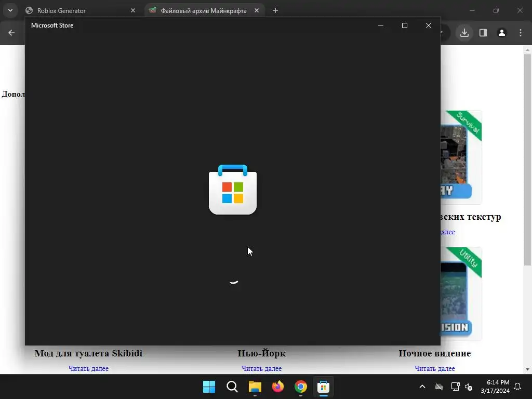Maximize the Microsoft Store window

pos(404,25)
